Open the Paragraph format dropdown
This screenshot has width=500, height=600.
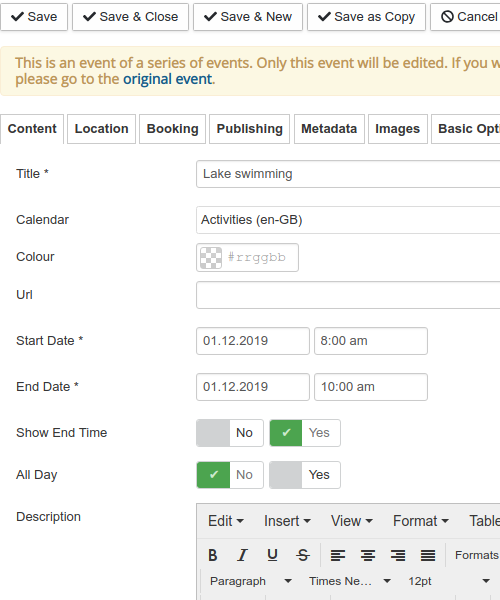pos(251,581)
